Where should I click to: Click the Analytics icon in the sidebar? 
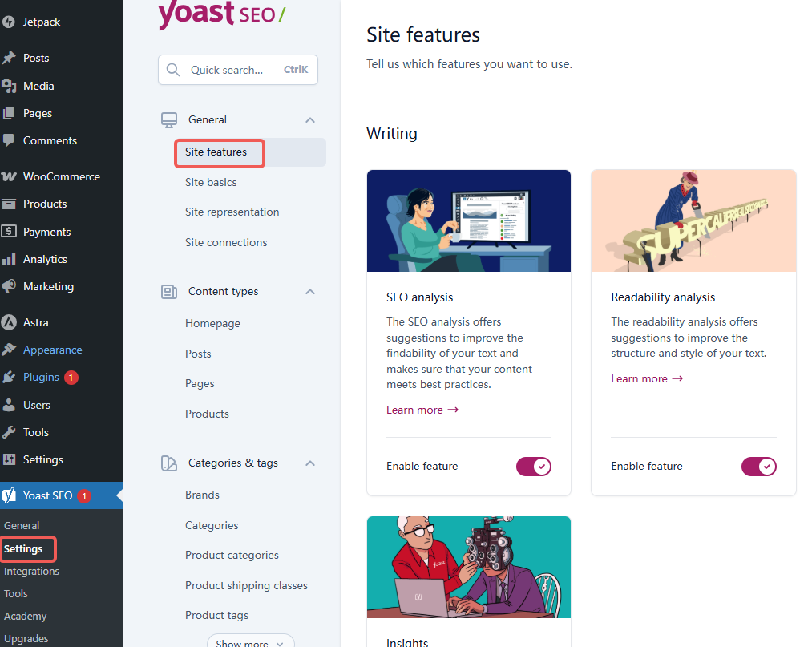[10, 258]
